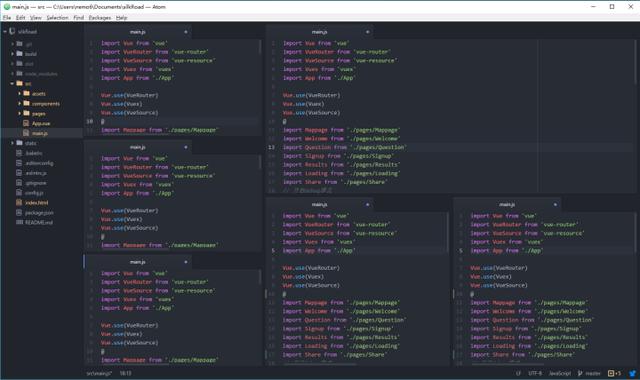Click the Atom logo in title bar
The image size is (640, 380).
tap(7, 7)
